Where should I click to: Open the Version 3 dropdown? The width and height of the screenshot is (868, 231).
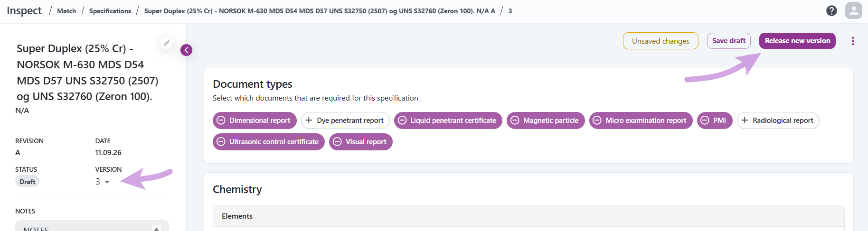102,182
